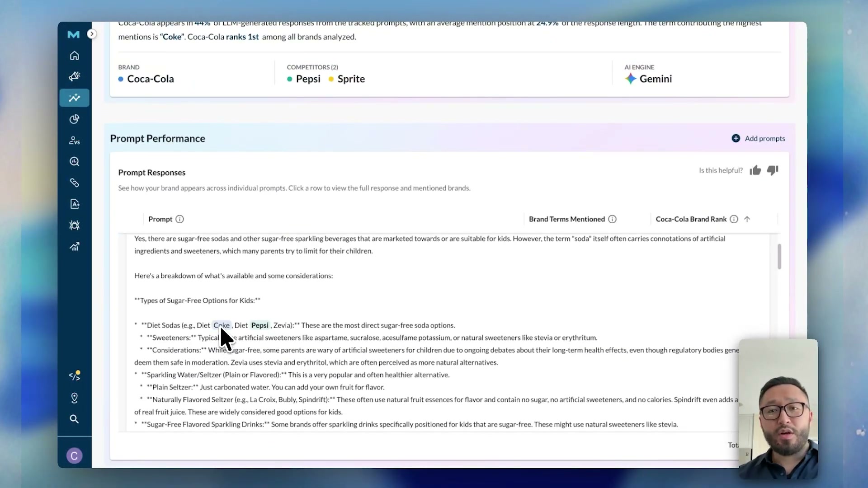Click the response panel vertical scrollbar
868x488 pixels.
pyautogui.click(x=779, y=257)
